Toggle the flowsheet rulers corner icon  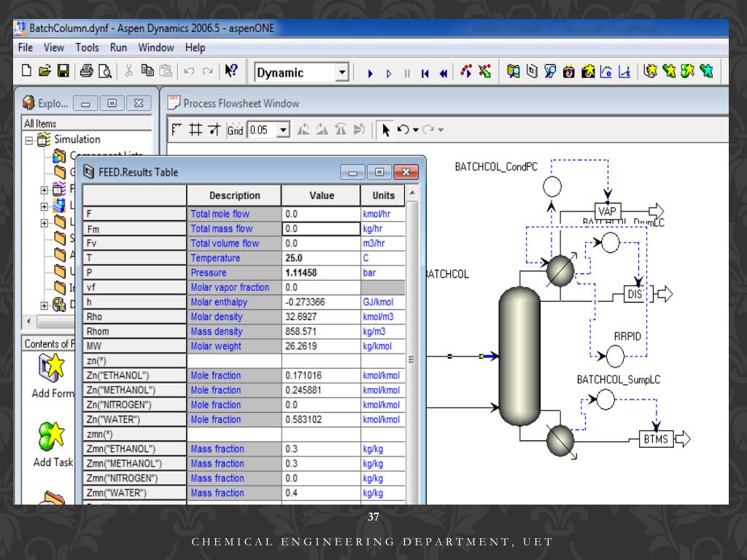coord(177,130)
